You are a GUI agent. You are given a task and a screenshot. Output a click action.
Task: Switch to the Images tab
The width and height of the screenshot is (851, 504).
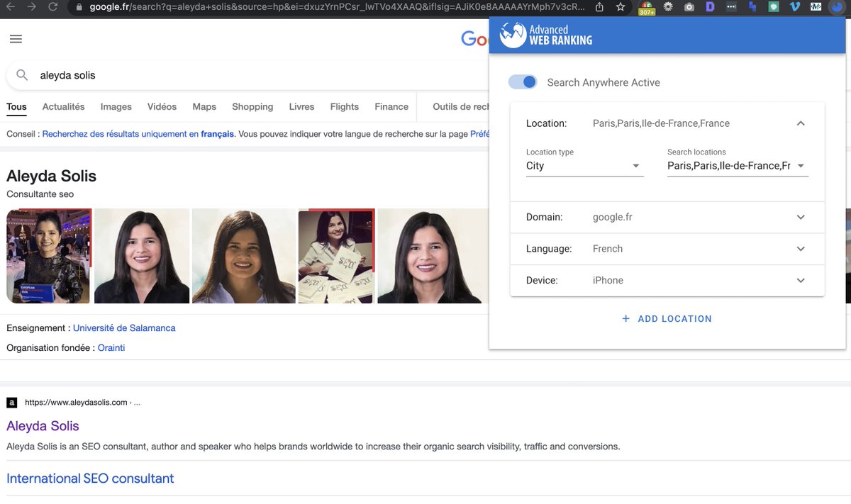[116, 107]
